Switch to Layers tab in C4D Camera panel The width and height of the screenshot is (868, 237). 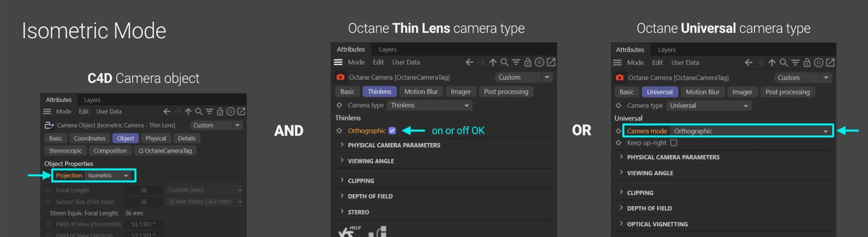coord(92,100)
